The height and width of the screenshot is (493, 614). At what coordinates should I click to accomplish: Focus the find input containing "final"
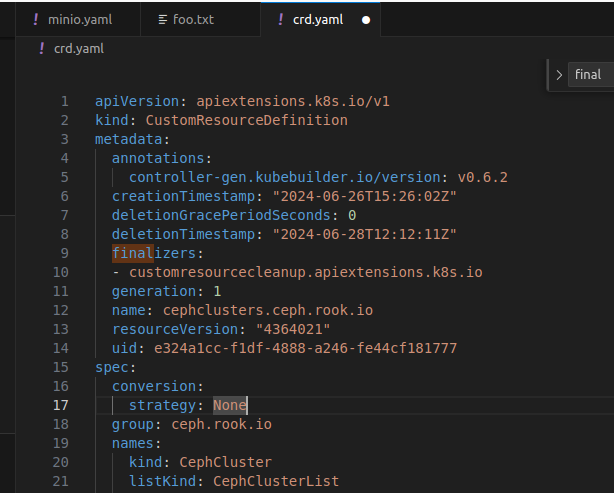pyautogui.click(x=591, y=75)
